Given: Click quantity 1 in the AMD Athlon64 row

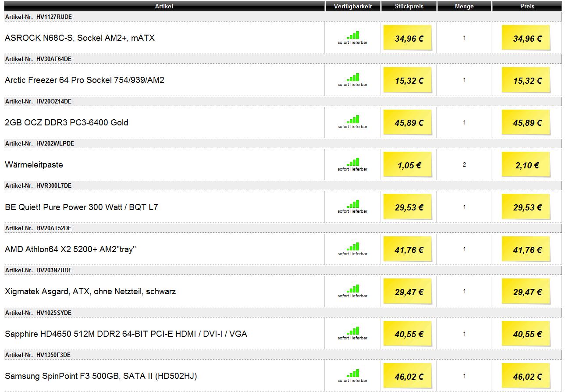Looking at the screenshot, I should click(x=464, y=249).
